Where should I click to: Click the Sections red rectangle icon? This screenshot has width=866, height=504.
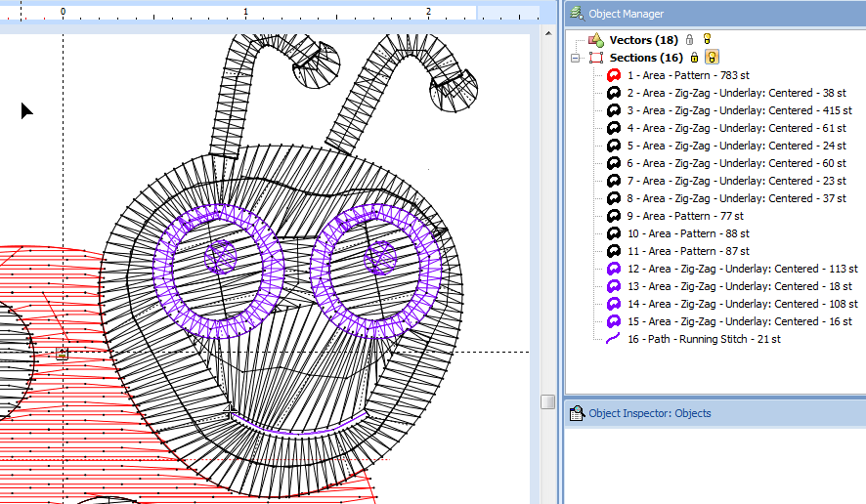595,58
